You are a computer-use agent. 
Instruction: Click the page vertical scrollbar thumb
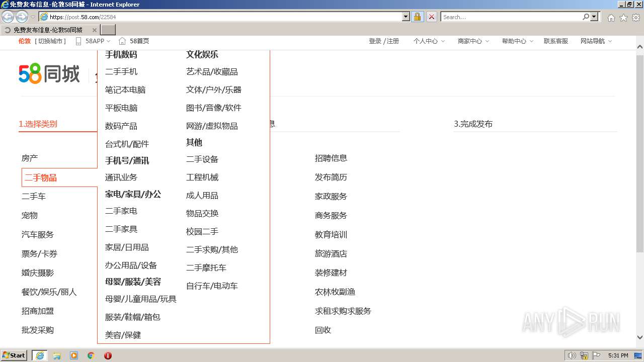point(640,153)
